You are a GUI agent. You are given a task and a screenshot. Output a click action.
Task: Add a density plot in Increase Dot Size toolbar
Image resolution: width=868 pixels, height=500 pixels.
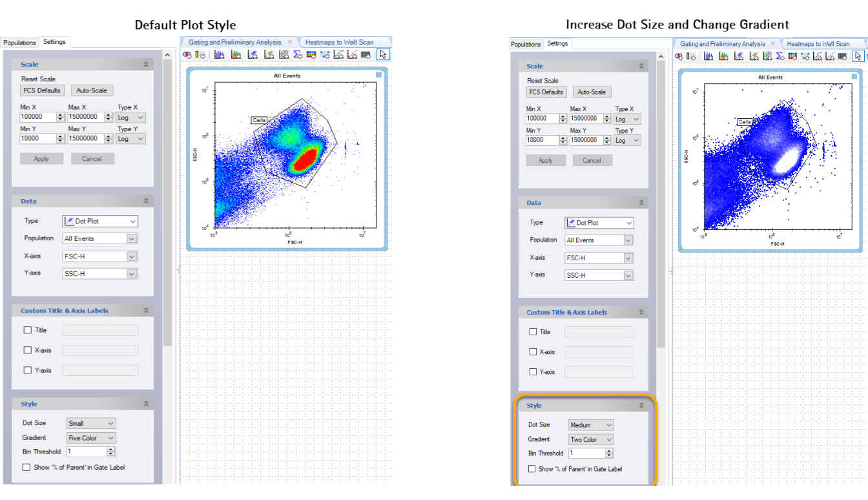[754, 56]
